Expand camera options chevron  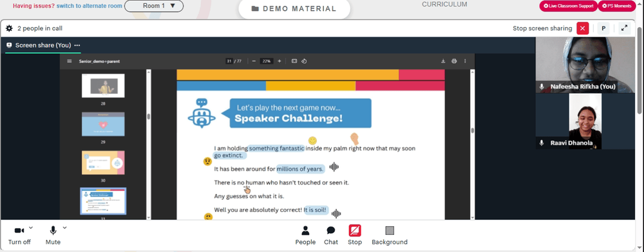(31, 228)
